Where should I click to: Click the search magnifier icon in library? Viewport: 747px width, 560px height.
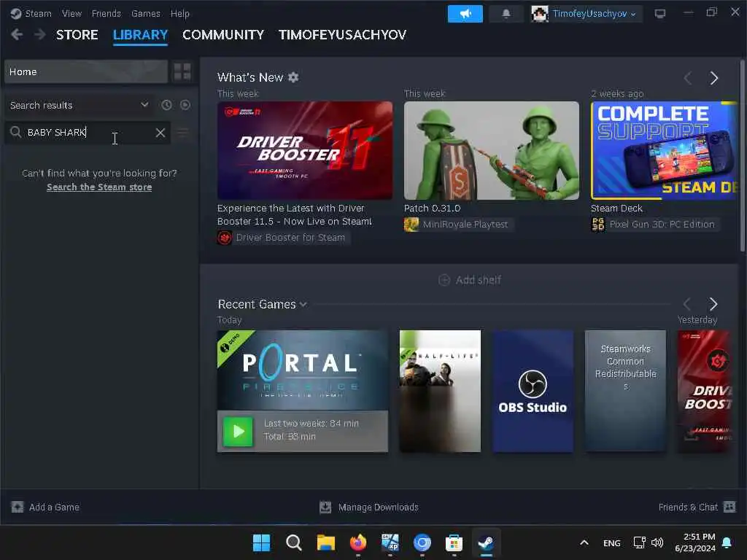[16, 132]
